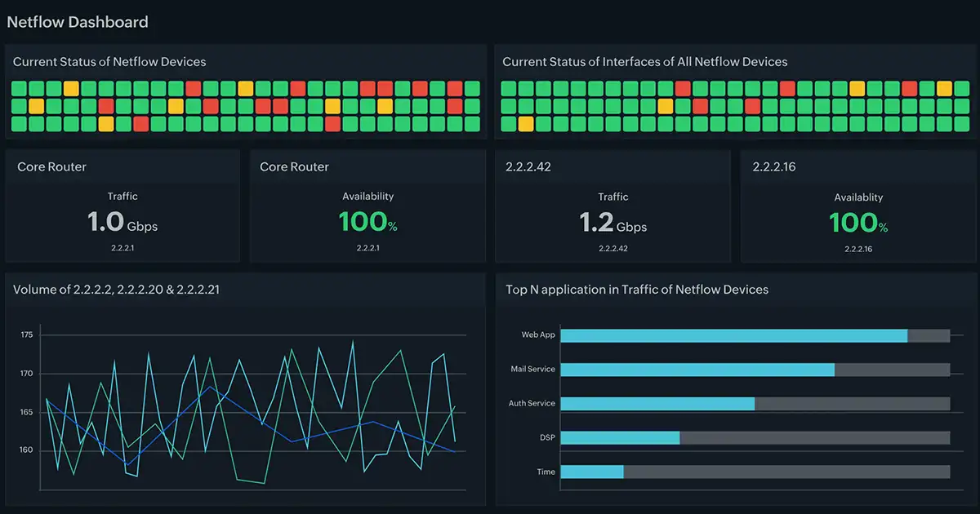Click the Volume of 2.2.2.2, 2.2.2.20 & 2.2.2.21 heading

127,290
